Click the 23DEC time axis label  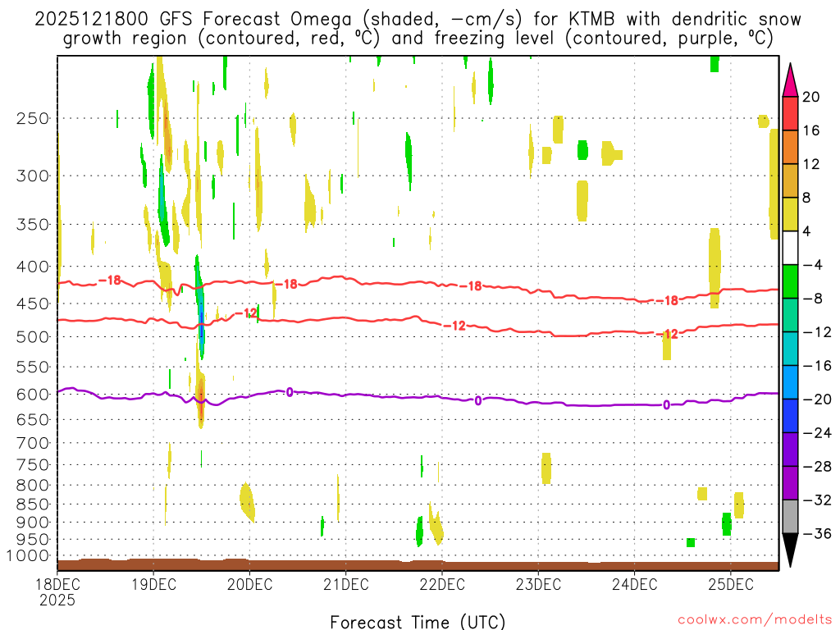click(538, 584)
